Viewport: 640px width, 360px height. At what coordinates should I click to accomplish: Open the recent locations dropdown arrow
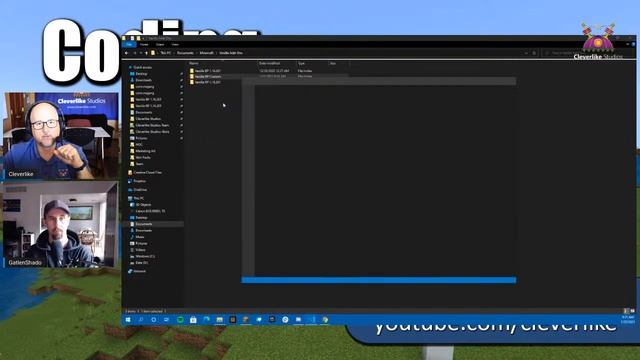pyautogui.click(x=141, y=53)
